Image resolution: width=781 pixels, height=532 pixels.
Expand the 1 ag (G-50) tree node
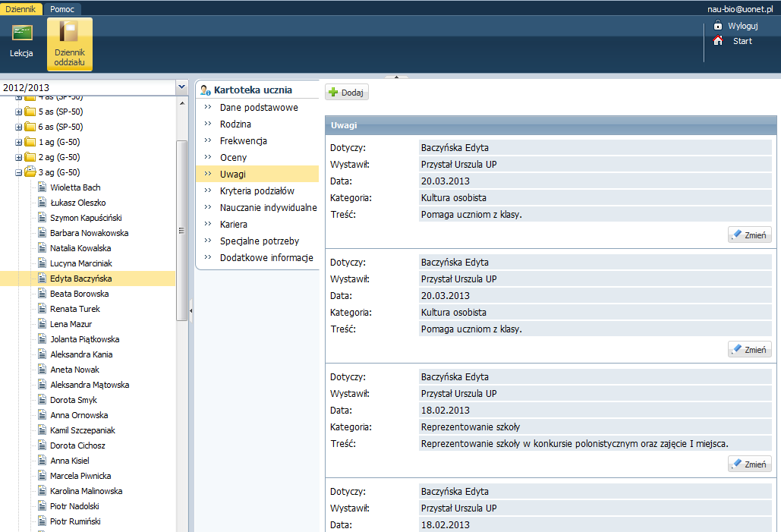click(18, 143)
